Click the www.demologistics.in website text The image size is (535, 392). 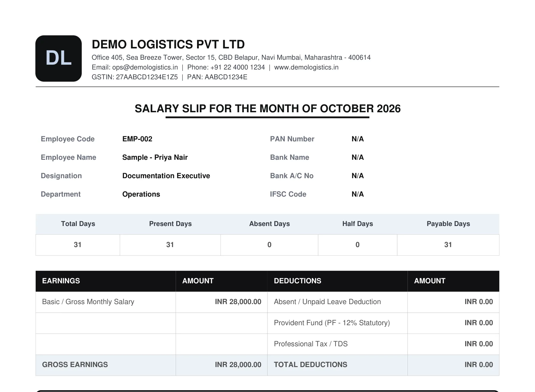306,67
